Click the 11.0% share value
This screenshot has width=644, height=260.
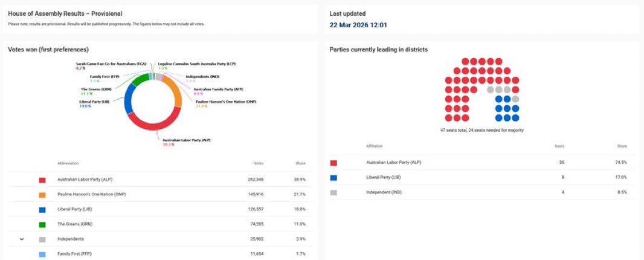[x=300, y=224]
